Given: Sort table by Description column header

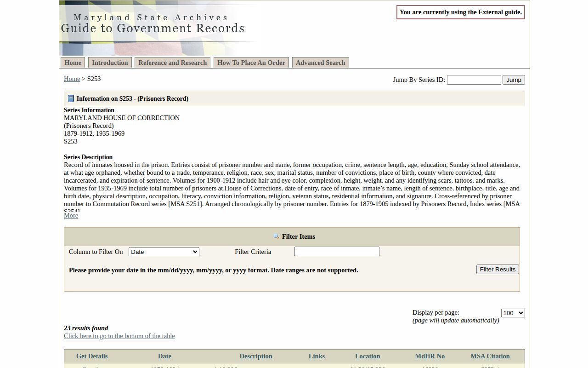Looking at the screenshot, I should pyautogui.click(x=256, y=356).
